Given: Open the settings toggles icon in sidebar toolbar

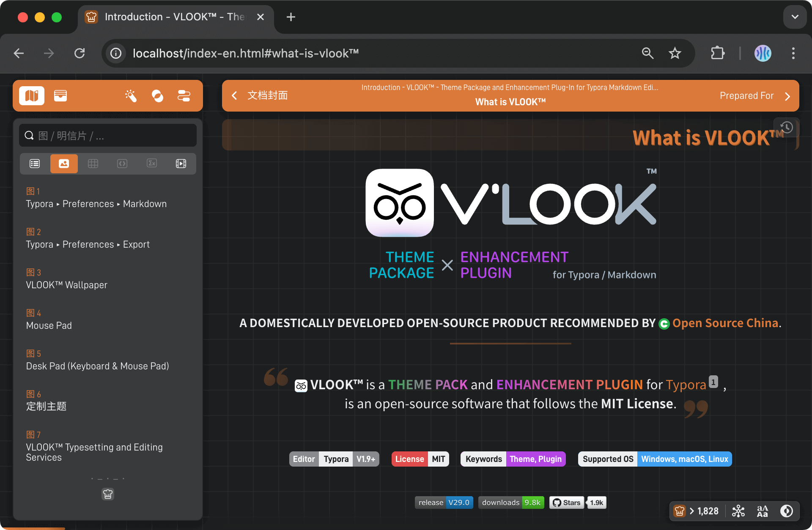Looking at the screenshot, I should tap(184, 96).
